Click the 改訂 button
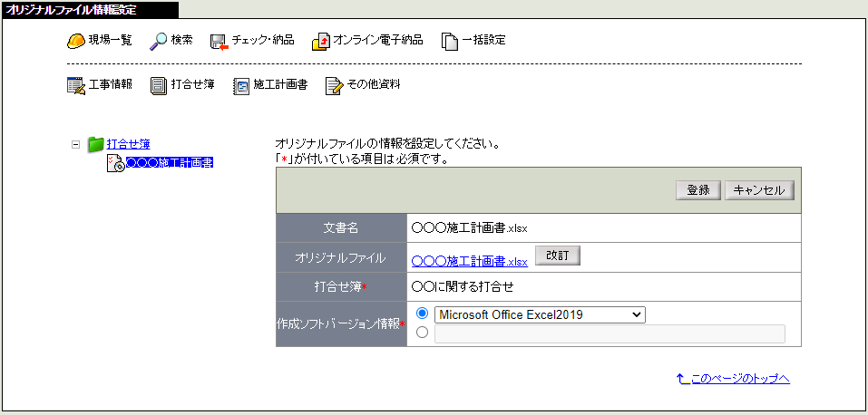The image size is (868, 415). coord(558,256)
